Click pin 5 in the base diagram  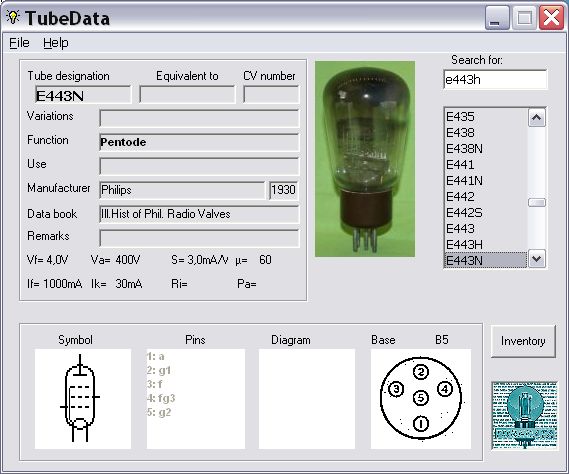pos(421,398)
